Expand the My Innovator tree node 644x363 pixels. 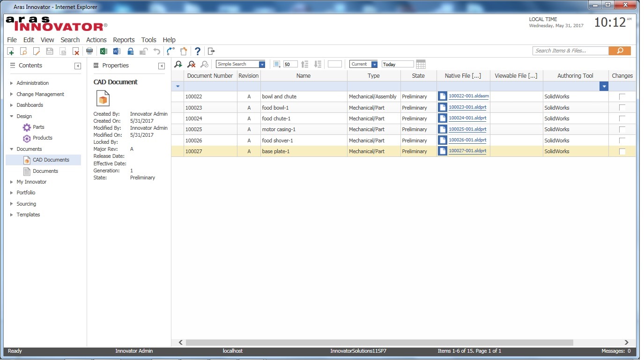point(12,182)
